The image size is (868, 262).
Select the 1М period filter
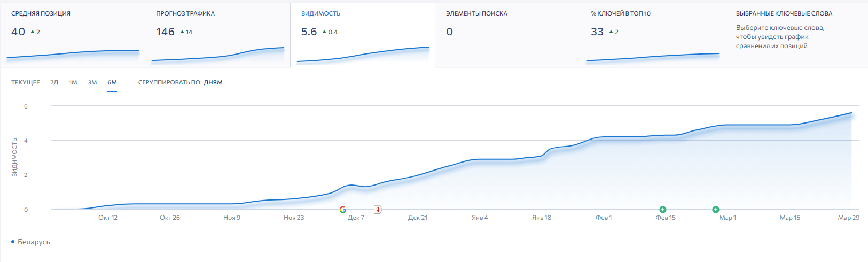(x=73, y=82)
